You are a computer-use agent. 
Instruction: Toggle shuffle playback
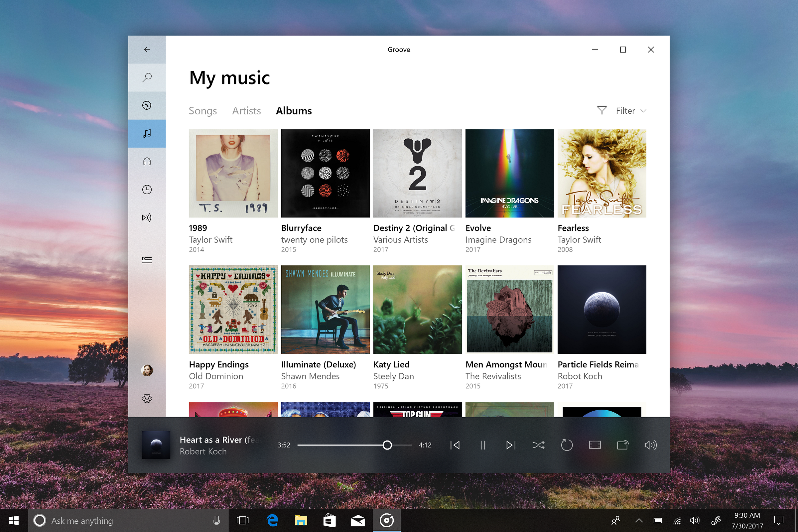[x=539, y=445]
